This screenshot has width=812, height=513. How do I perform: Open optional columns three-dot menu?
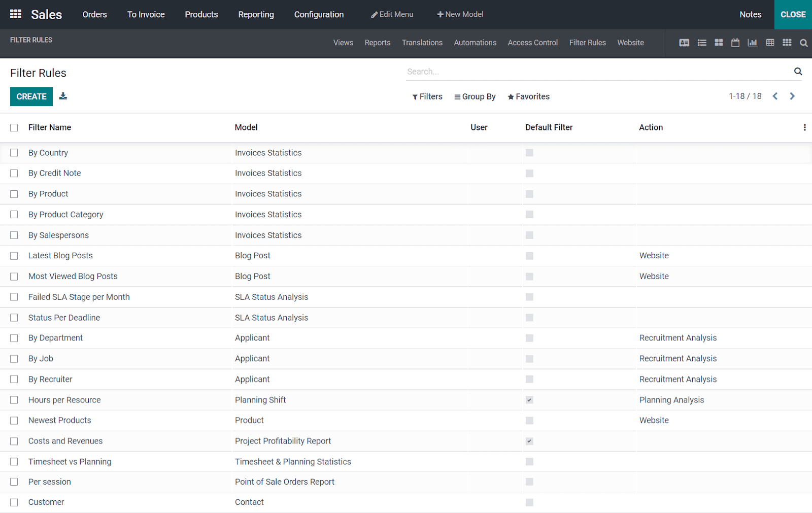(804, 127)
